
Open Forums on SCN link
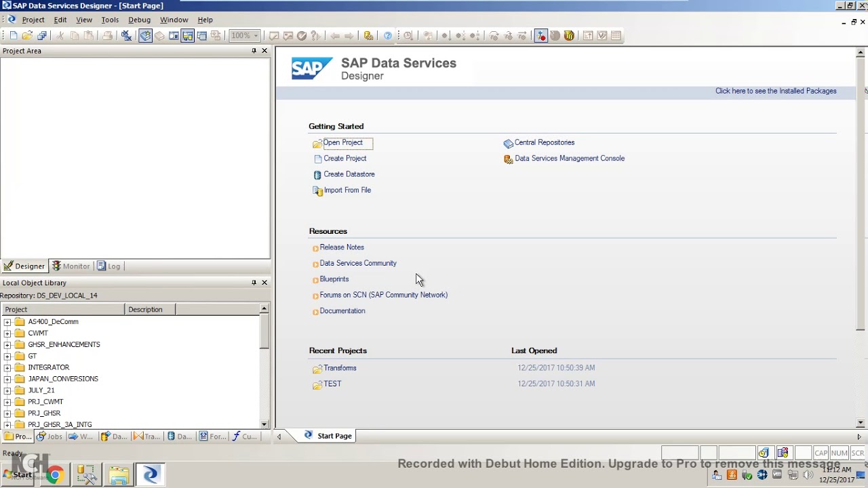pos(383,295)
